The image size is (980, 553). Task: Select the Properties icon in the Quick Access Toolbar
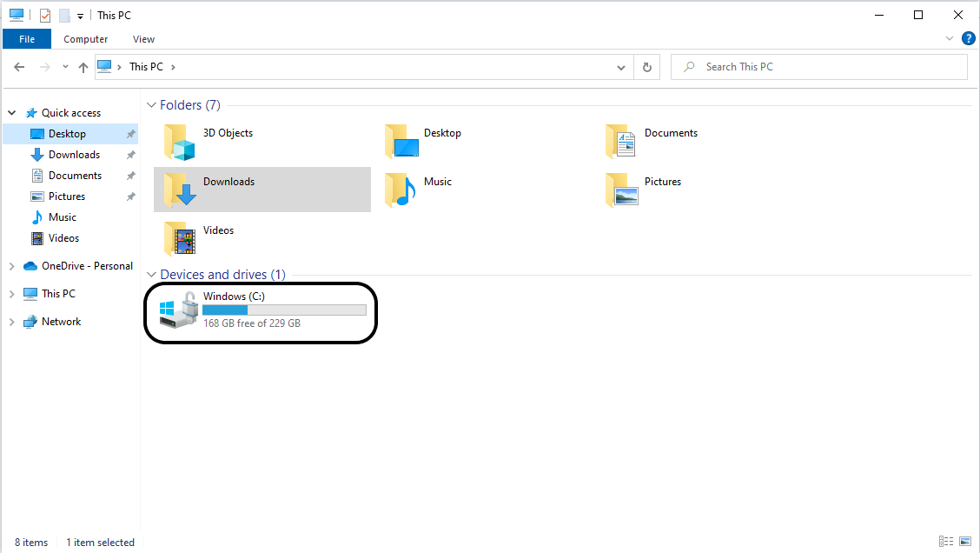click(x=43, y=15)
